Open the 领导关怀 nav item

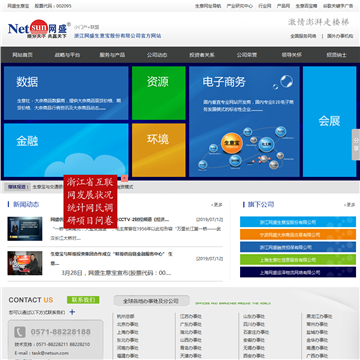click(292, 55)
